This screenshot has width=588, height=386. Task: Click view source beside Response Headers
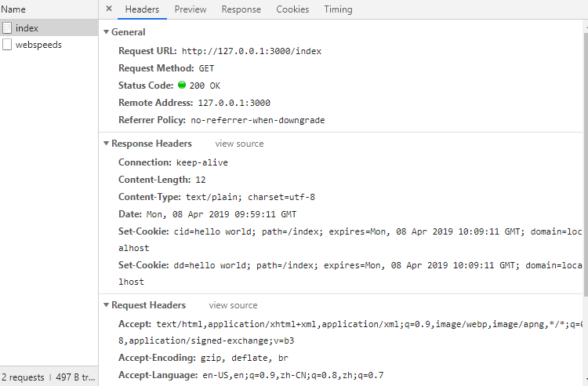239,144
